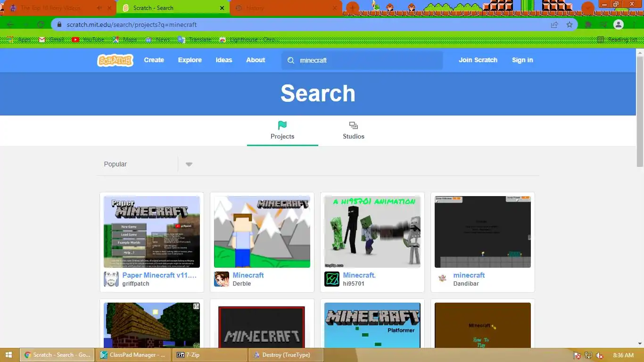Click the volume icon in the system tray

click(600, 355)
